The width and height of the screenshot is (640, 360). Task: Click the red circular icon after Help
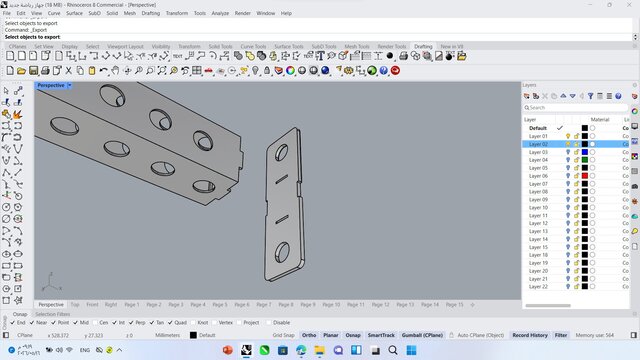pos(395,71)
